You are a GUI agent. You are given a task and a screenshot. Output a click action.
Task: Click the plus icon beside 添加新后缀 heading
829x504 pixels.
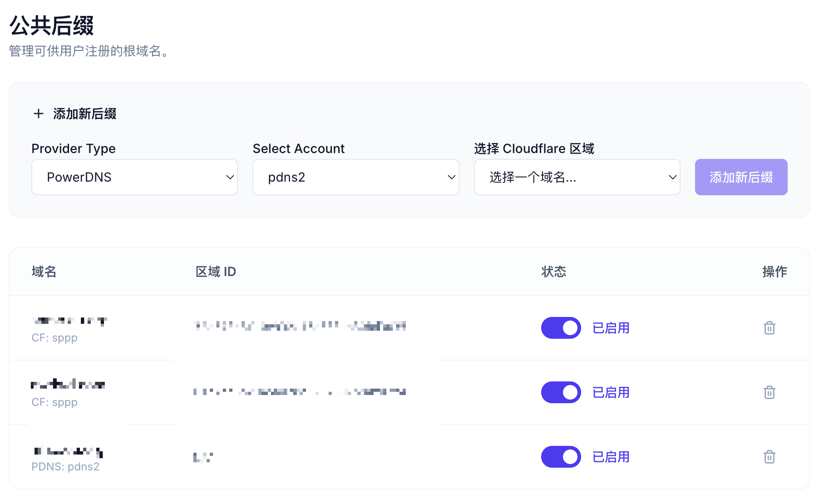coord(39,114)
